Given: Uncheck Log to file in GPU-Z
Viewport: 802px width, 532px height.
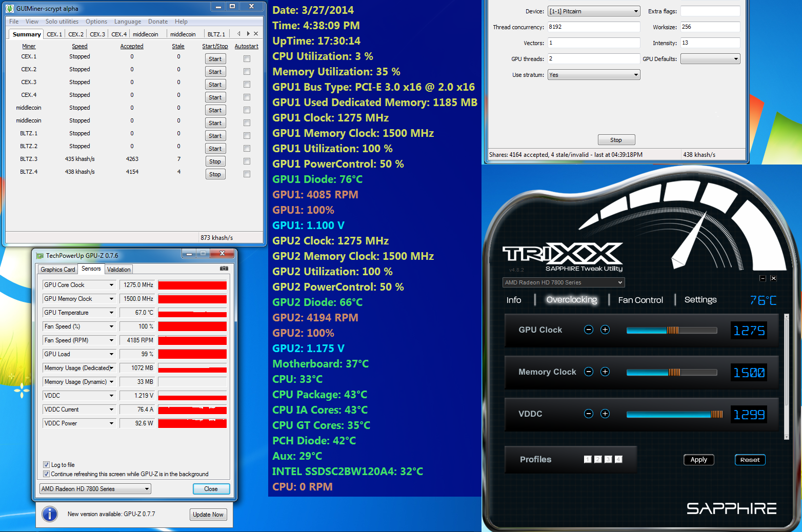Looking at the screenshot, I should pos(47,465).
